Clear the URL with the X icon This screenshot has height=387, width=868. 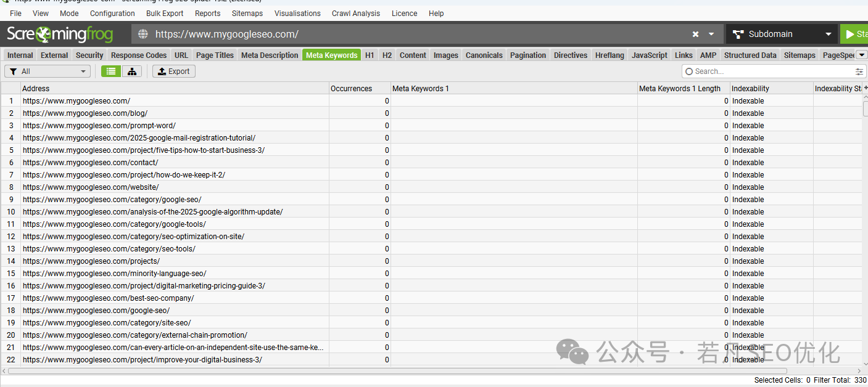click(695, 35)
